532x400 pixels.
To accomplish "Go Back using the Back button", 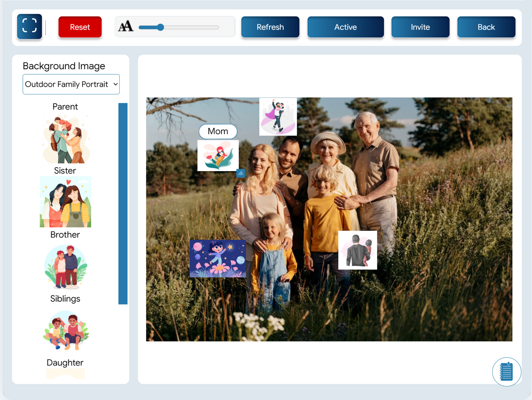I will pos(486,27).
